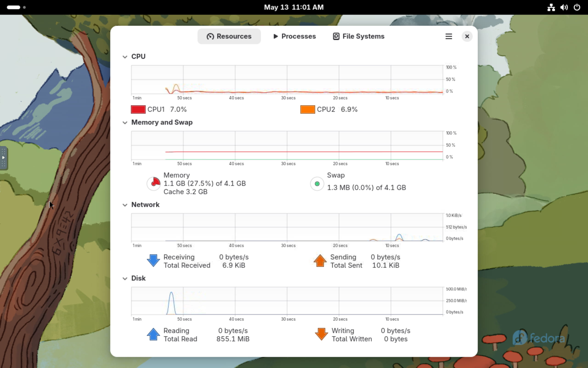
Task: Collapse the Disk section
Action: click(x=125, y=279)
